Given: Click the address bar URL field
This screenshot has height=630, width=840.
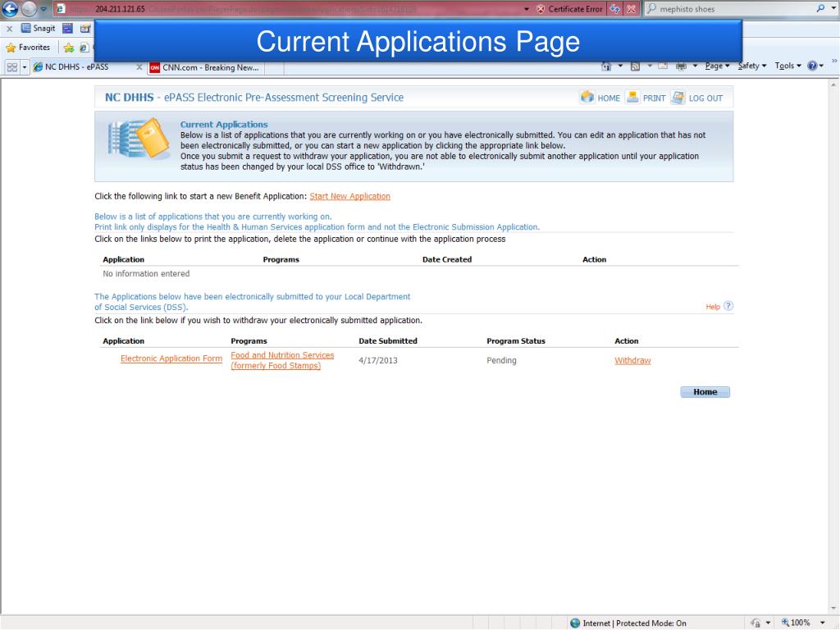Looking at the screenshot, I should pyautogui.click(x=290, y=9).
